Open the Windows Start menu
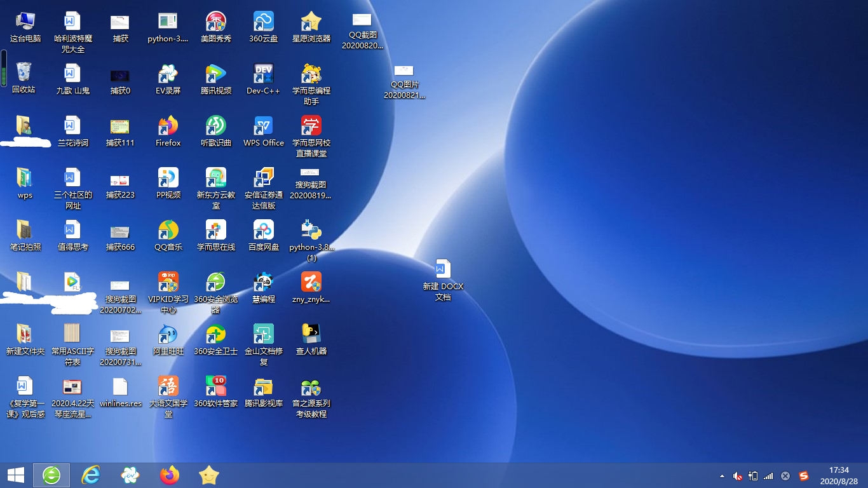Viewport: 868px width, 488px height. click(x=16, y=475)
